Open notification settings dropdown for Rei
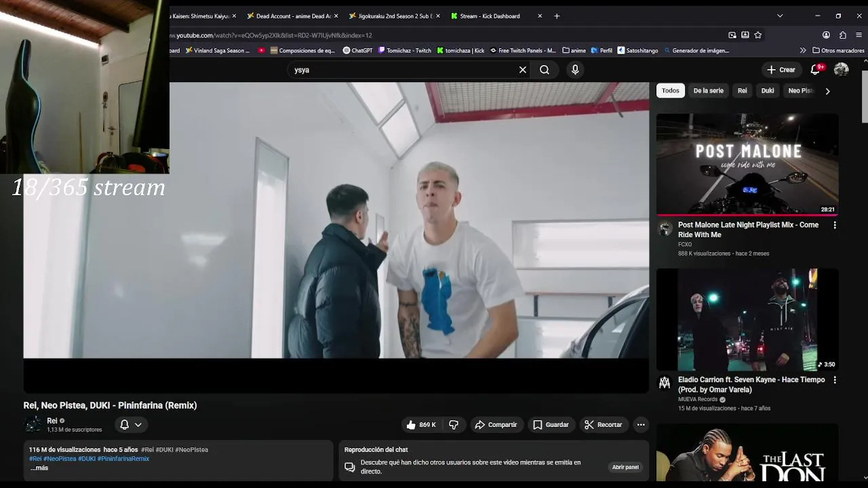The image size is (868, 488). point(131,425)
